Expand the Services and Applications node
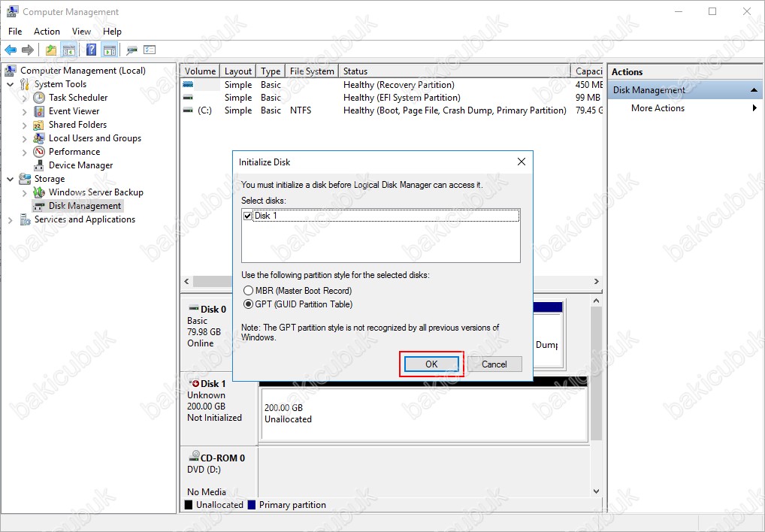The height and width of the screenshot is (532, 765). point(11,220)
